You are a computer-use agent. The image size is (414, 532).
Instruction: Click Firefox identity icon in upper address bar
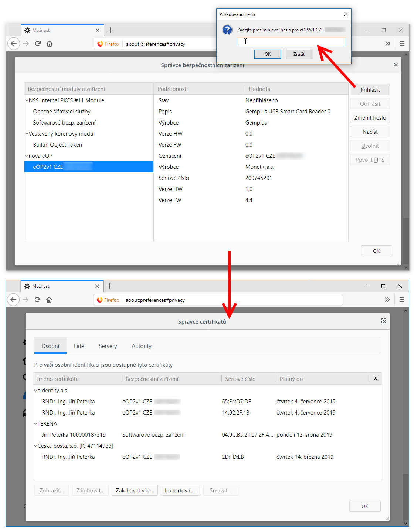click(x=108, y=44)
